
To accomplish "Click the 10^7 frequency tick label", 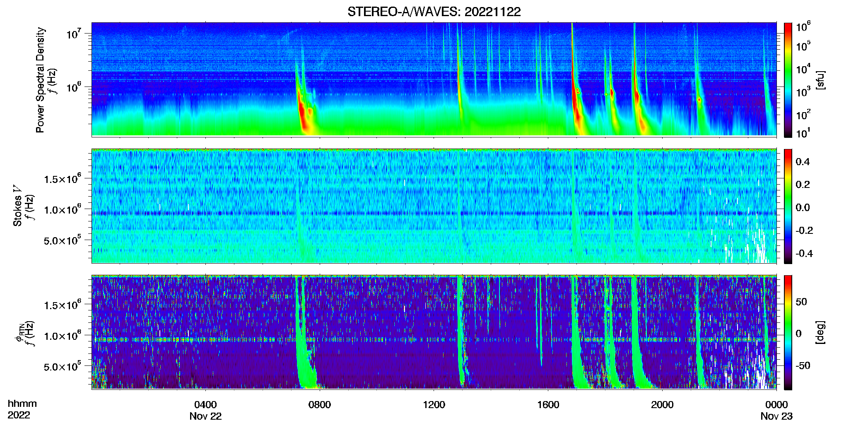I will coord(73,34).
